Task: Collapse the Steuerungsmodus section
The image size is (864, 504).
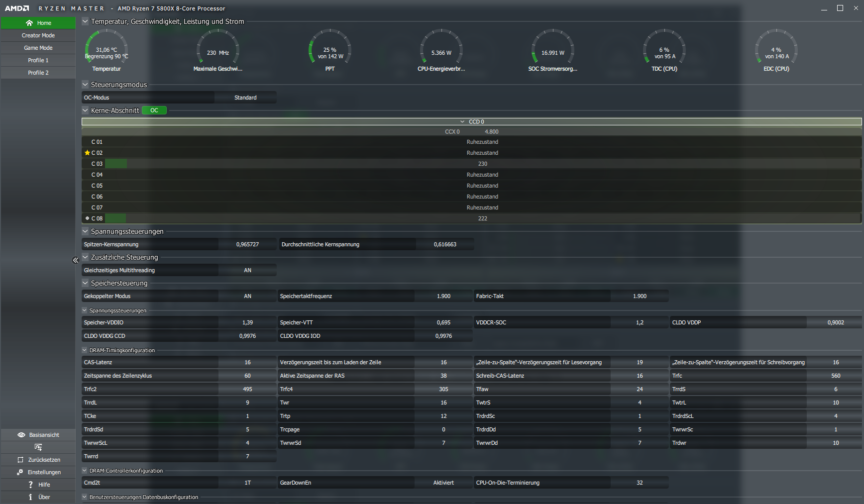Action: click(85, 85)
